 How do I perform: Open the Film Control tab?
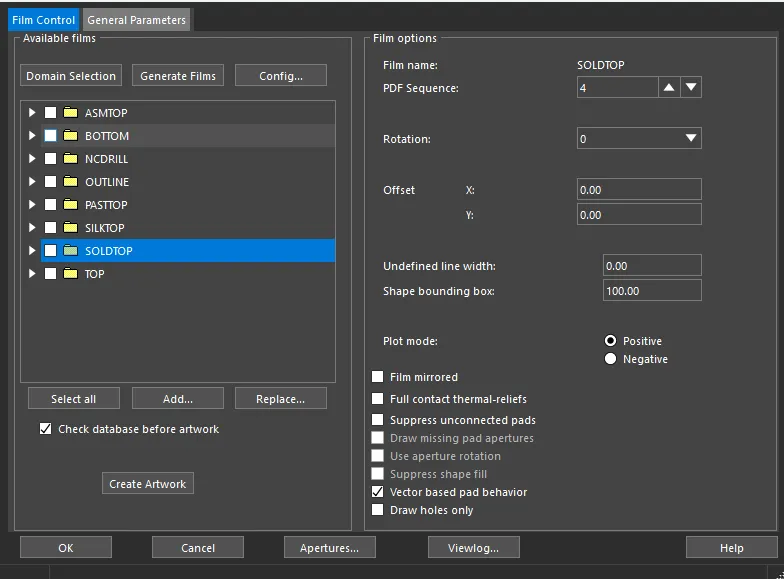[44, 20]
